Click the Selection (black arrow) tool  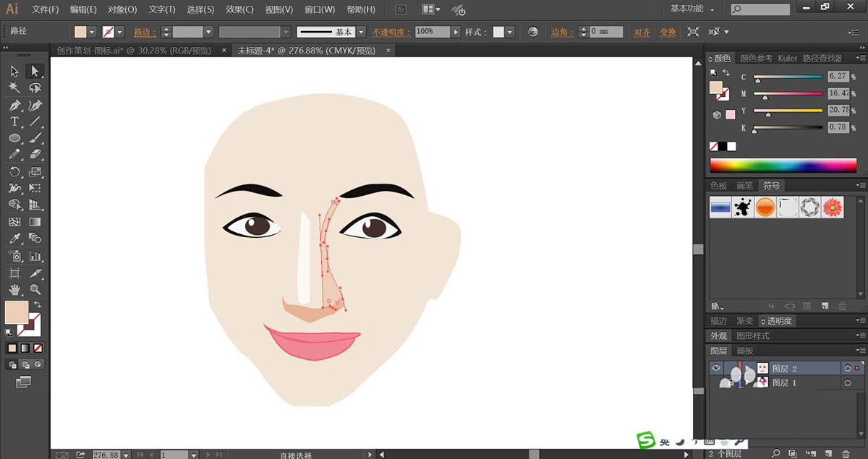pyautogui.click(x=14, y=71)
